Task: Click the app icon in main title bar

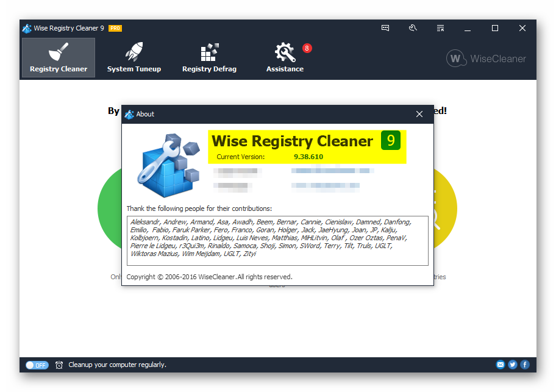Action: [27, 29]
